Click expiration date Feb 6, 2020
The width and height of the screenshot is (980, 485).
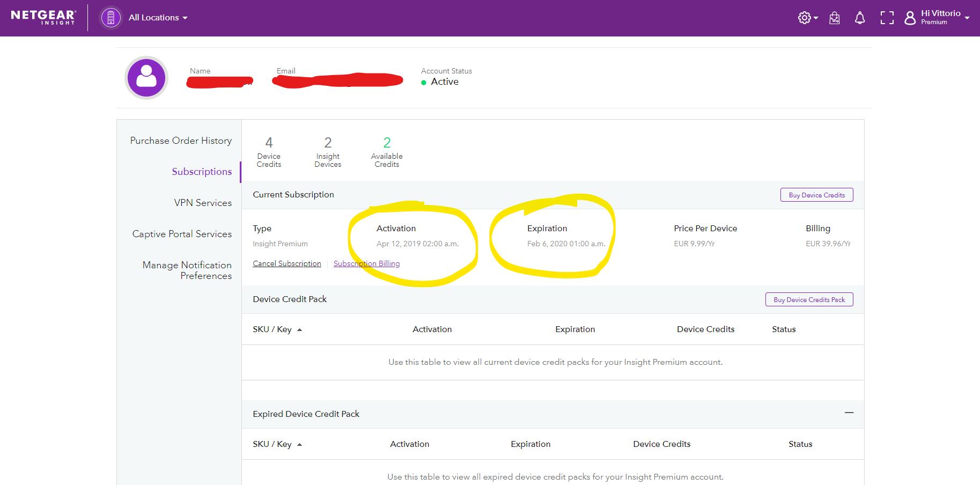pos(566,244)
